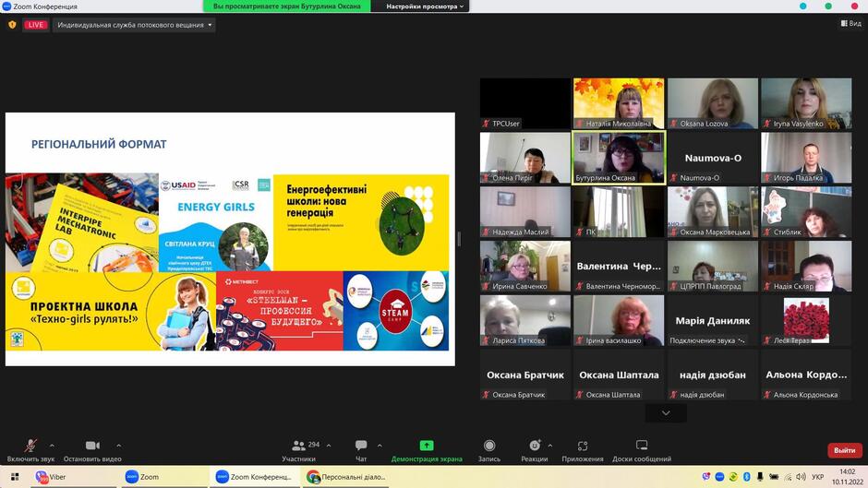This screenshot has height=488, width=868.
Task: Toggle microphone with Включить звук
Action: 30,450
